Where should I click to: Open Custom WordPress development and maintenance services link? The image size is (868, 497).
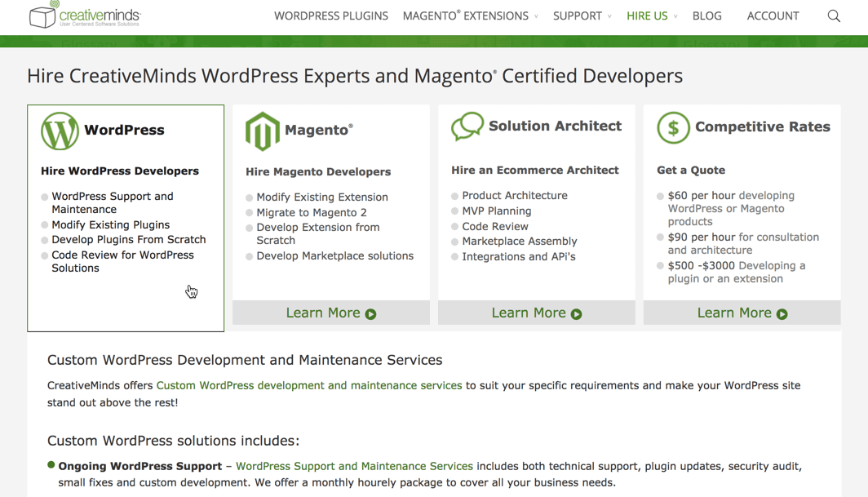[x=308, y=385]
